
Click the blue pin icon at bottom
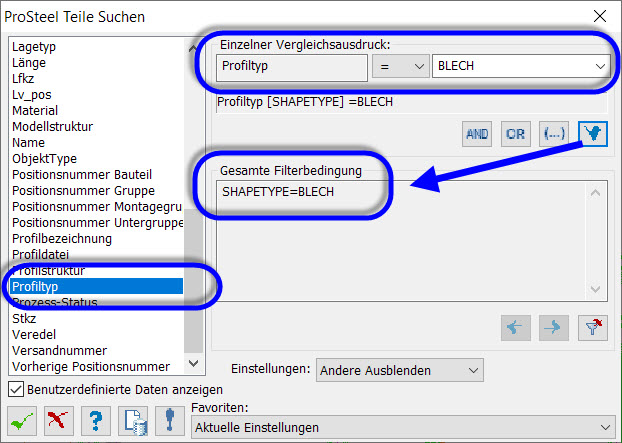[x=170, y=421]
